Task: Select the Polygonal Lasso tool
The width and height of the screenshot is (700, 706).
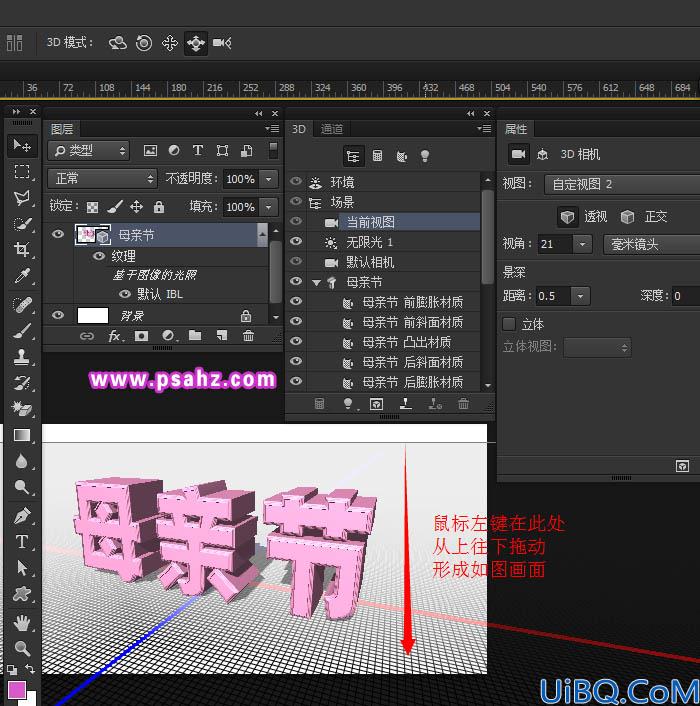Action: pyautogui.click(x=22, y=198)
